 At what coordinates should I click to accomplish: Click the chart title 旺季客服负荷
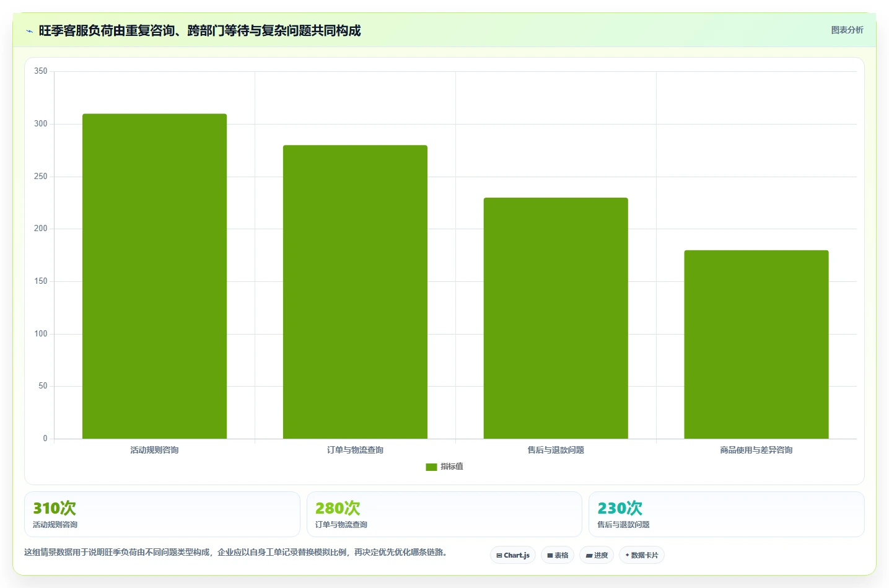pyautogui.click(x=199, y=30)
